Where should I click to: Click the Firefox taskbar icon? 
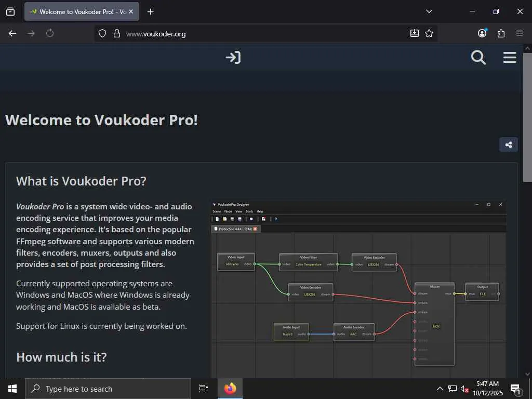click(230, 389)
